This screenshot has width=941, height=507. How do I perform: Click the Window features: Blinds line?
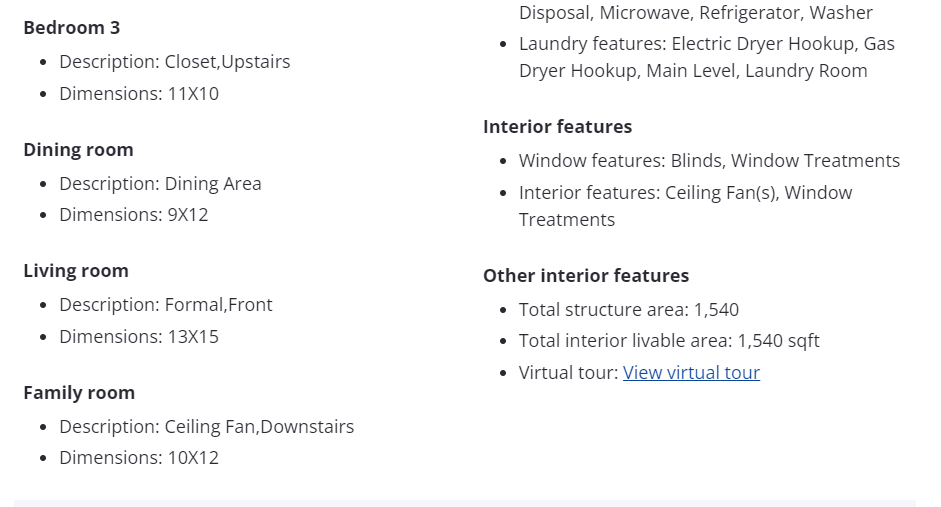tap(709, 161)
